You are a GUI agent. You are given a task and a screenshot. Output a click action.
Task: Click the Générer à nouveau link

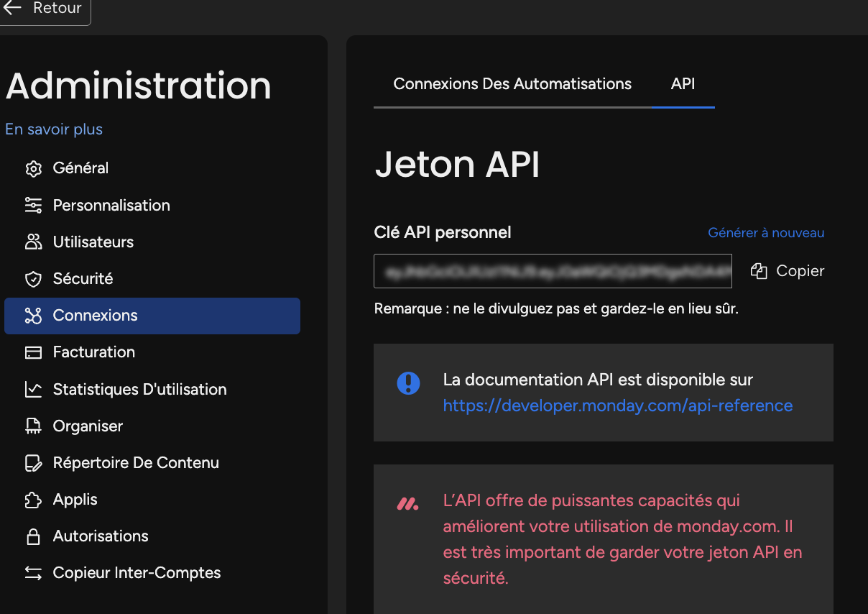(x=766, y=233)
